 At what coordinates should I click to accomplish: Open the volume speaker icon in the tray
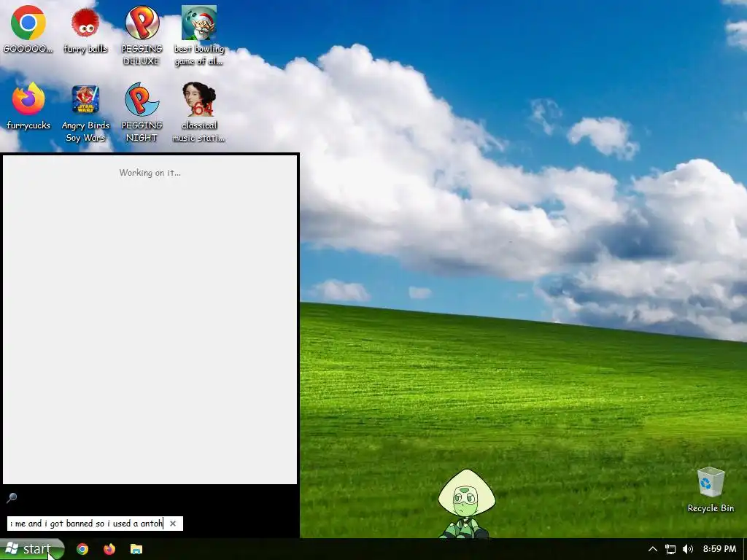[x=688, y=549]
